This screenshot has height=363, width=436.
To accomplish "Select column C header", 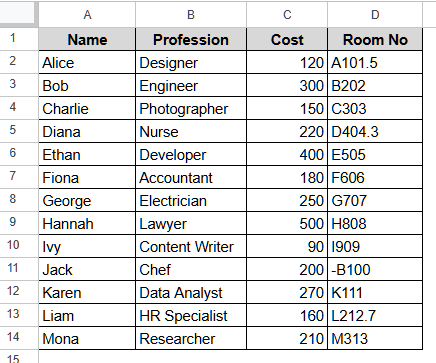I will point(287,15).
